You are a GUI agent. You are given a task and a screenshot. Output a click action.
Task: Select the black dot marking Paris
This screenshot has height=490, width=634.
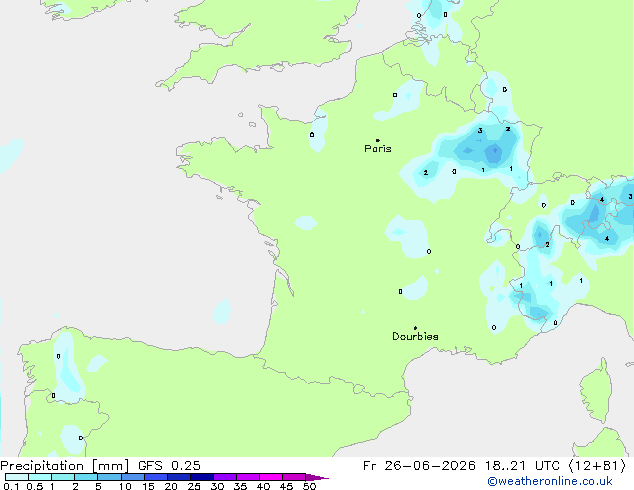pos(378,140)
